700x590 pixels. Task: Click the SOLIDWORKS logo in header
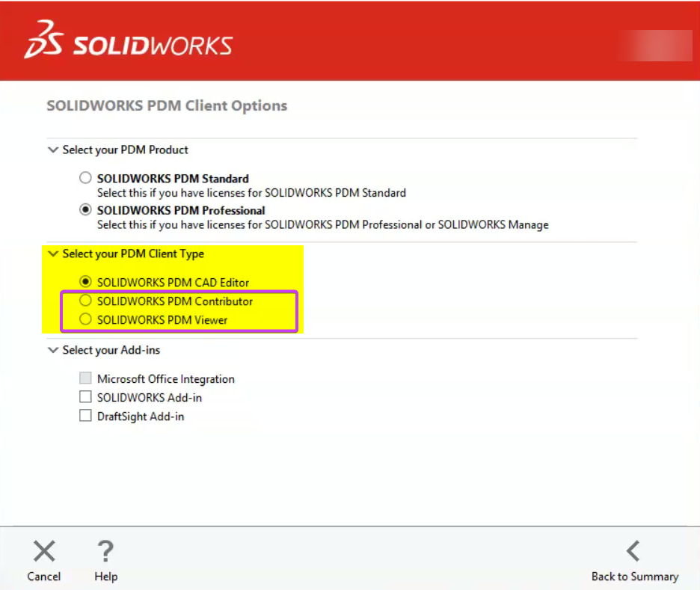point(129,40)
